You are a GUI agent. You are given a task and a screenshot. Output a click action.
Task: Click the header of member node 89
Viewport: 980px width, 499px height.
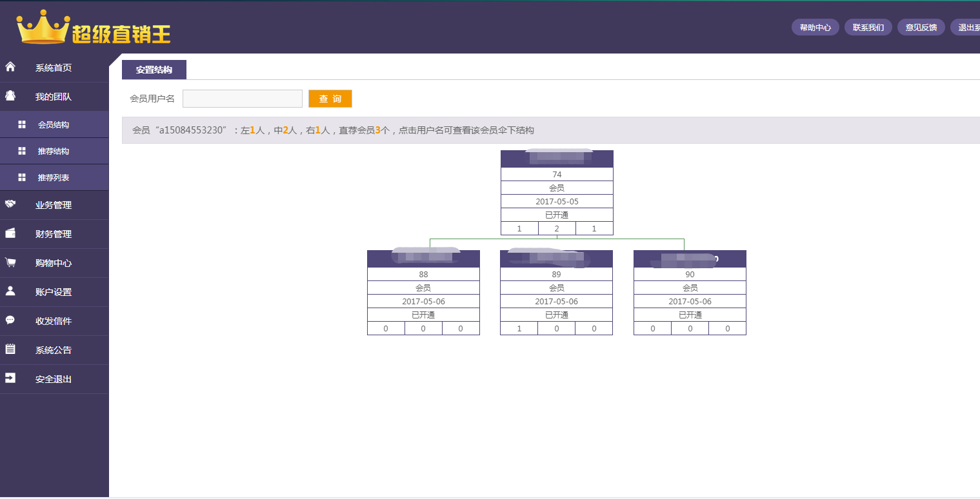click(x=556, y=259)
